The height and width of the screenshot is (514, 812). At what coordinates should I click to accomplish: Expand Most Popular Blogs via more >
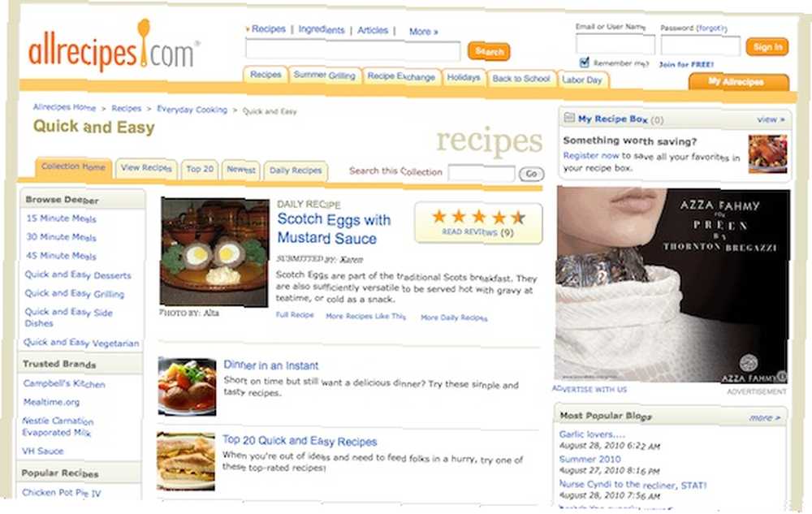click(764, 417)
